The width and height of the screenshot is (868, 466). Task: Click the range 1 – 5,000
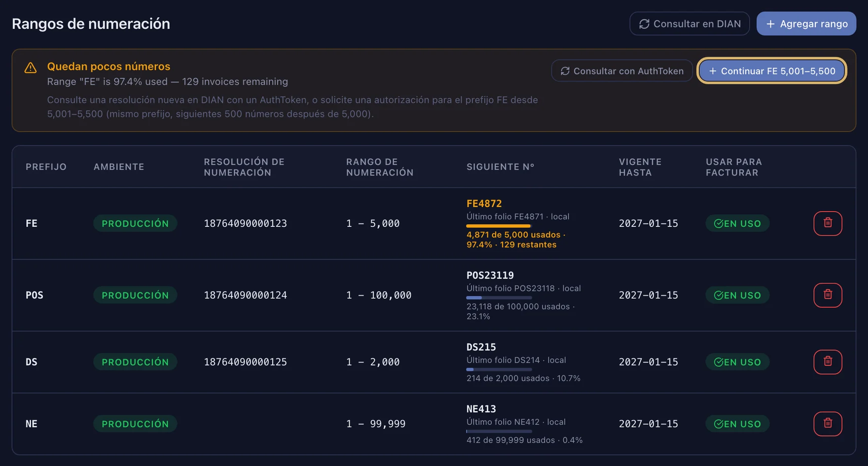click(373, 223)
